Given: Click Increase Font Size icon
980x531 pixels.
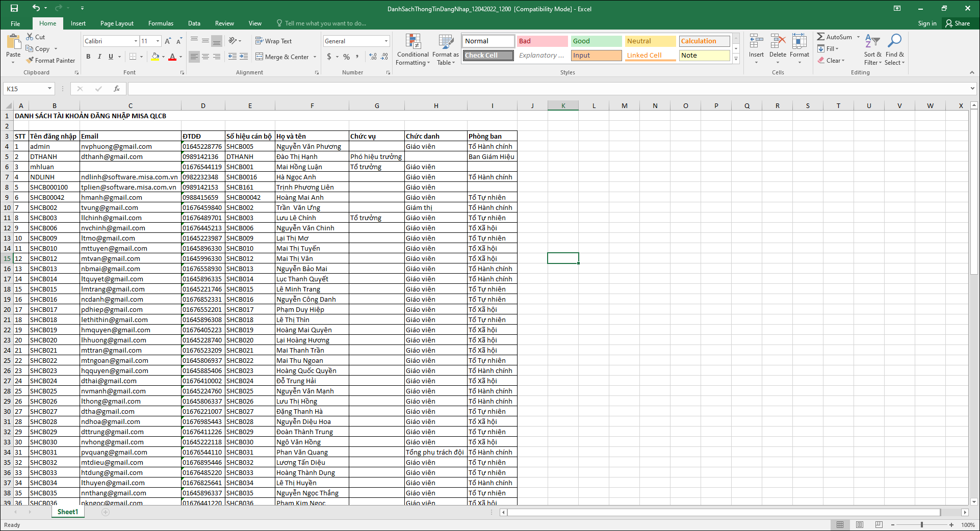Looking at the screenshot, I should 168,41.
